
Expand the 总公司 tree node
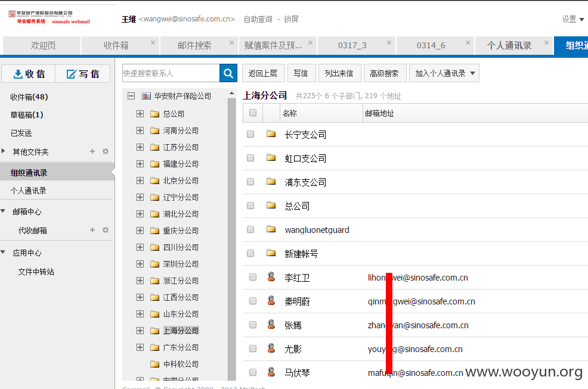(x=140, y=114)
